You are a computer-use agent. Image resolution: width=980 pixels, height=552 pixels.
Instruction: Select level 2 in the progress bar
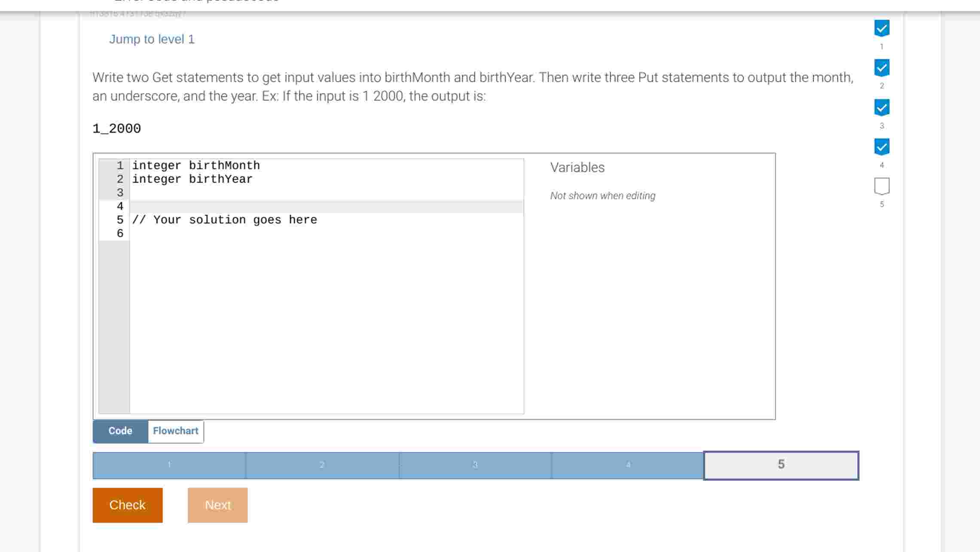point(322,465)
